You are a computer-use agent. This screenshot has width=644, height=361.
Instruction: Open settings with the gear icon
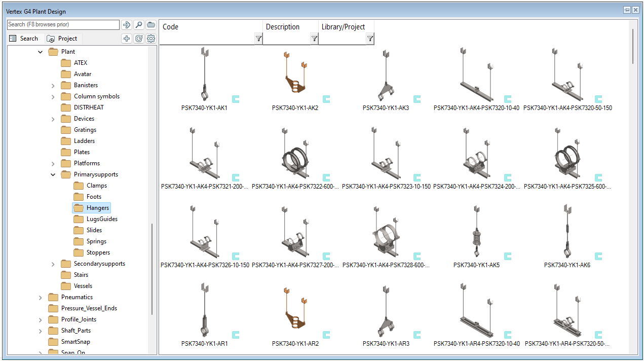[x=151, y=39]
